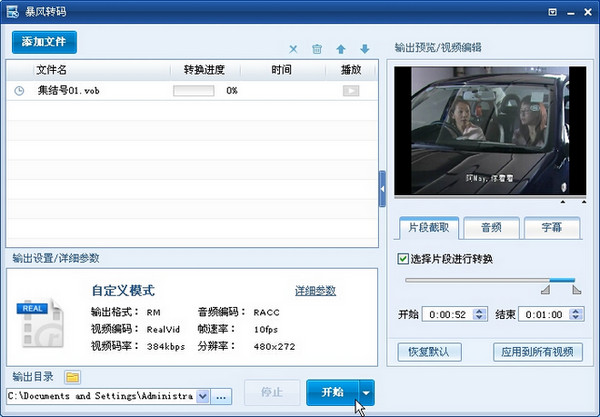Remove selected file with X icon
Screen dimensions: 600x417
coord(293,49)
